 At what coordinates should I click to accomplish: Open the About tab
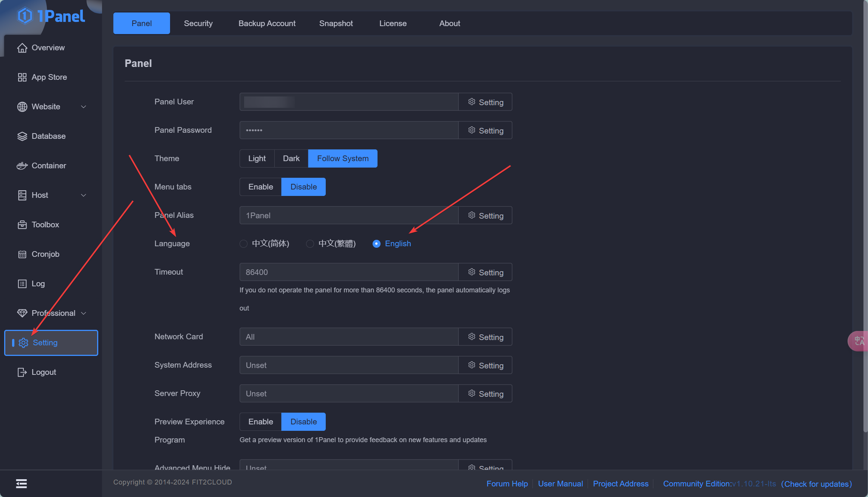coord(450,23)
